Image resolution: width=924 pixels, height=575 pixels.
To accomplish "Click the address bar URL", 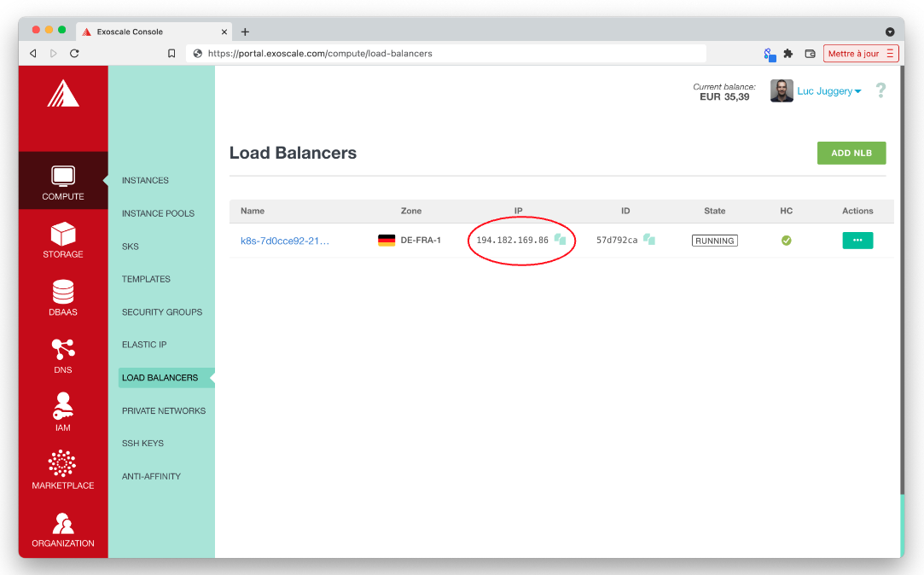I will (320, 54).
